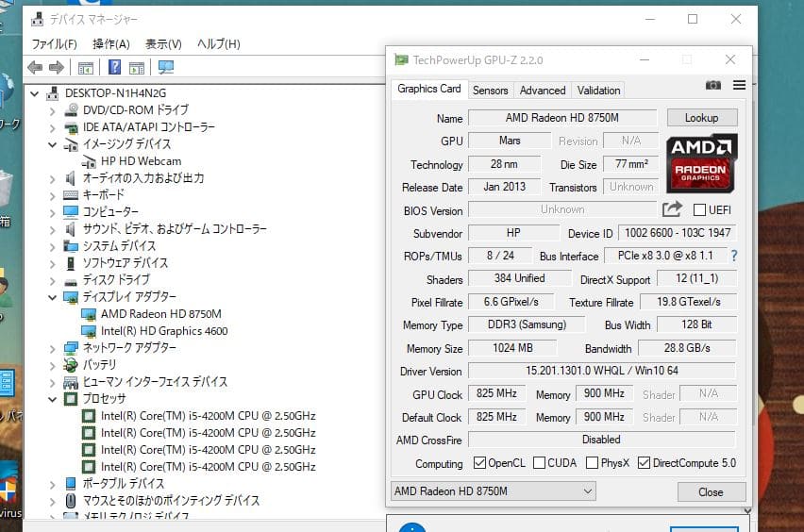The width and height of the screenshot is (804, 532).
Task: Toggle the CUDA checkbox
Action: coord(539,463)
